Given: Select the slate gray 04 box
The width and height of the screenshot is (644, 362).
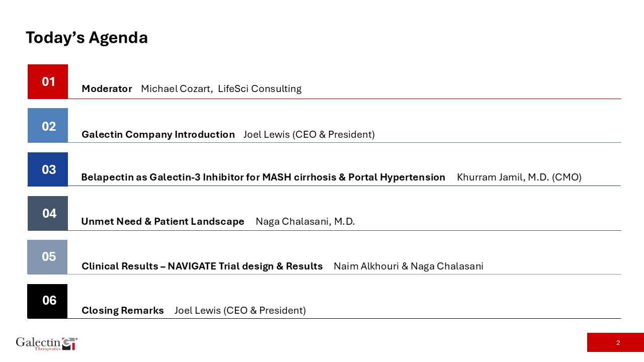Looking at the screenshot, I should tap(48, 213).
